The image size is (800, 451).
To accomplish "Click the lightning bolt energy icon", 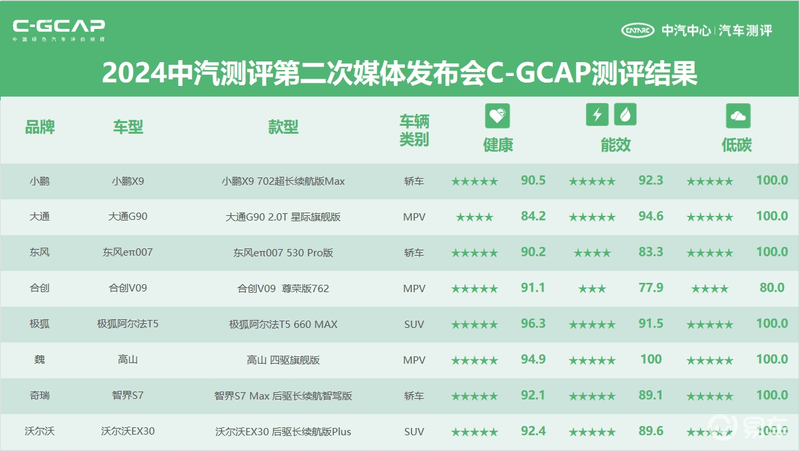I will click(597, 114).
